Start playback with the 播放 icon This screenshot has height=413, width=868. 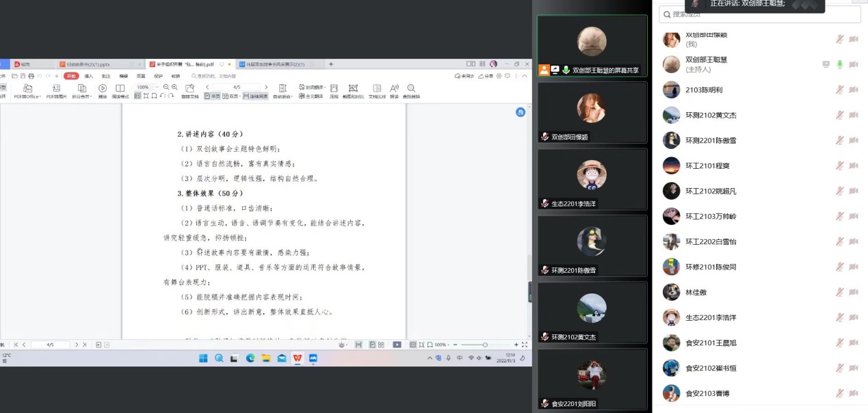pyautogui.click(x=102, y=89)
